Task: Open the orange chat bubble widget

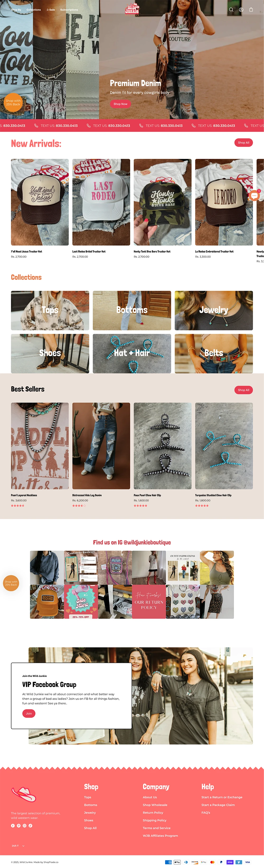Action: (x=254, y=196)
